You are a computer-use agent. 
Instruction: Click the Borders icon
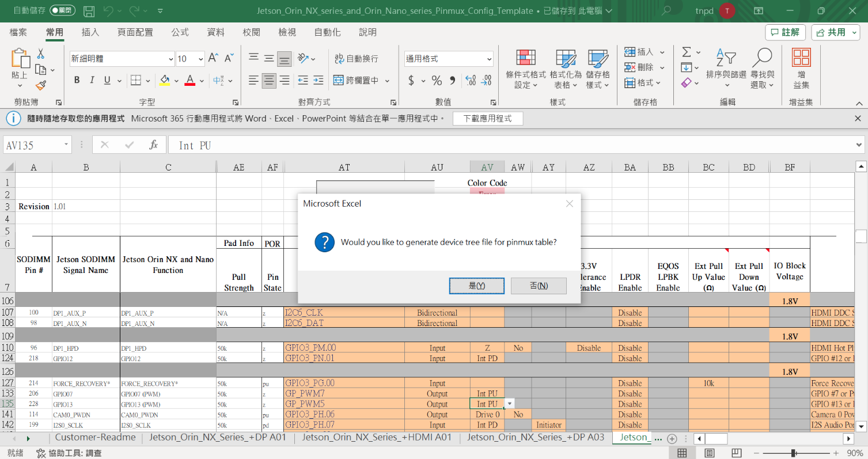(x=135, y=80)
